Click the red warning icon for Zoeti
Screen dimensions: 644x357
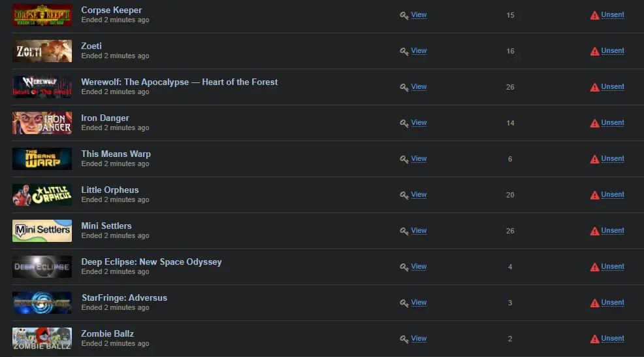pyautogui.click(x=595, y=52)
